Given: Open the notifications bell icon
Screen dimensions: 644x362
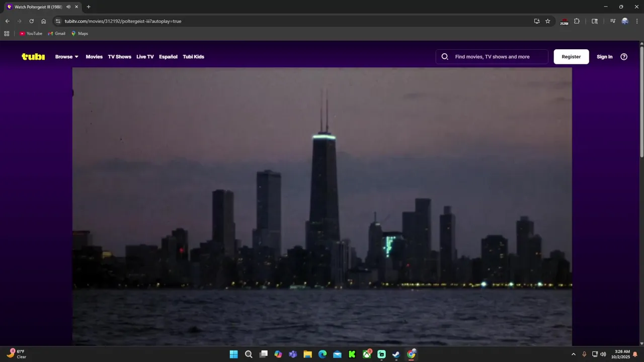Looking at the screenshot, I should (635, 354).
